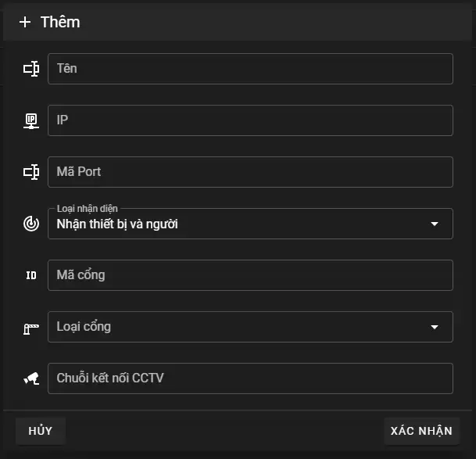Select the 'Nhận thiết bị và người' value text
Screen dimensions: 476x459
[x=117, y=225]
